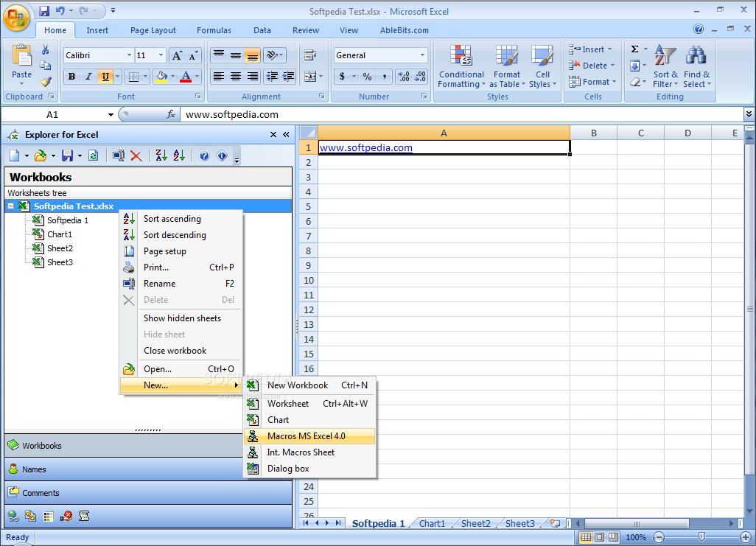Click the Find & Select binoculars icon
This screenshot has width=756, height=546.
click(x=696, y=55)
